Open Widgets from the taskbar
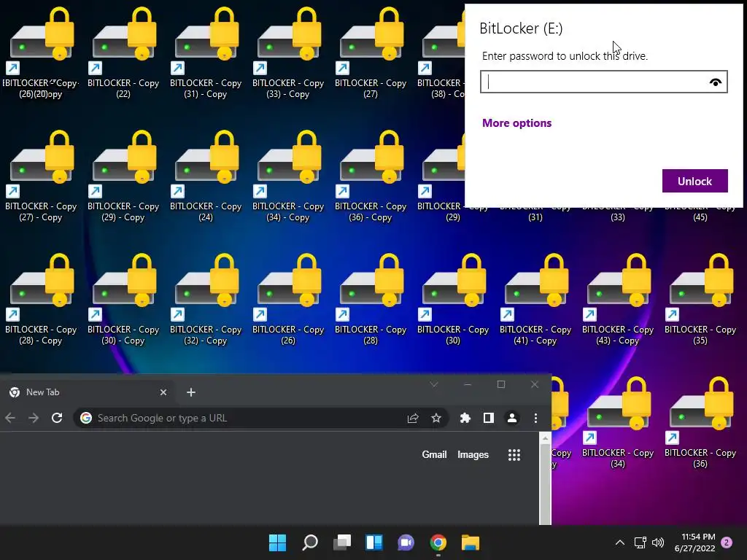This screenshot has width=747, height=560. click(374, 542)
